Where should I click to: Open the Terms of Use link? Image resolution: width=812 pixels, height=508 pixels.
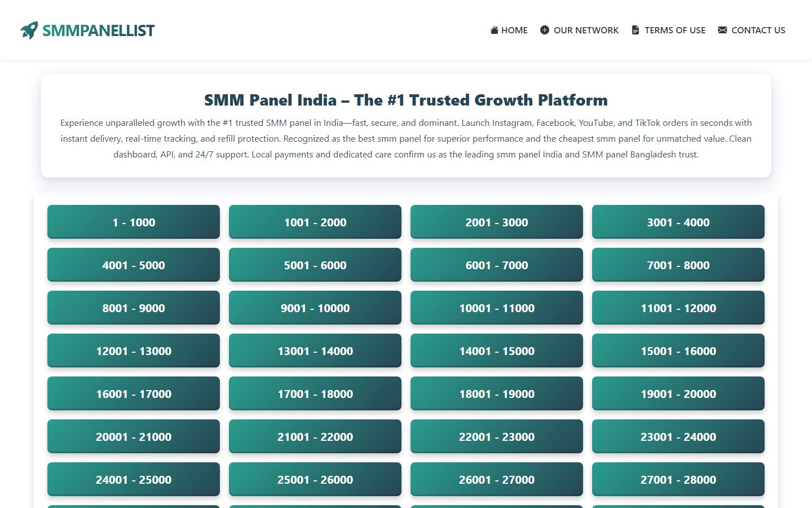tap(675, 30)
